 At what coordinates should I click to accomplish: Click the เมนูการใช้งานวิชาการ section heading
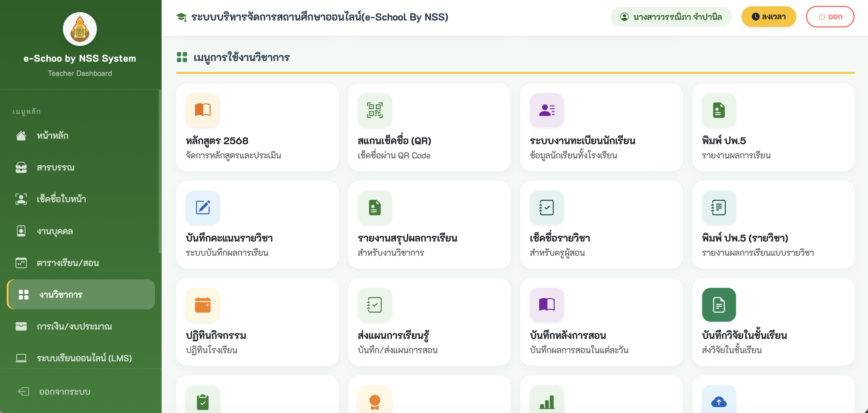[241, 57]
